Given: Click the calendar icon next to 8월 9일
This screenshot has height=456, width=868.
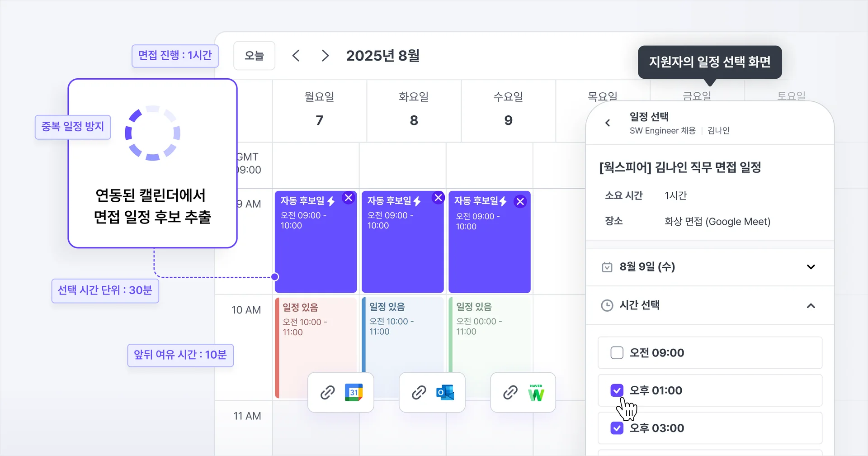Looking at the screenshot, I should (608, 267).
